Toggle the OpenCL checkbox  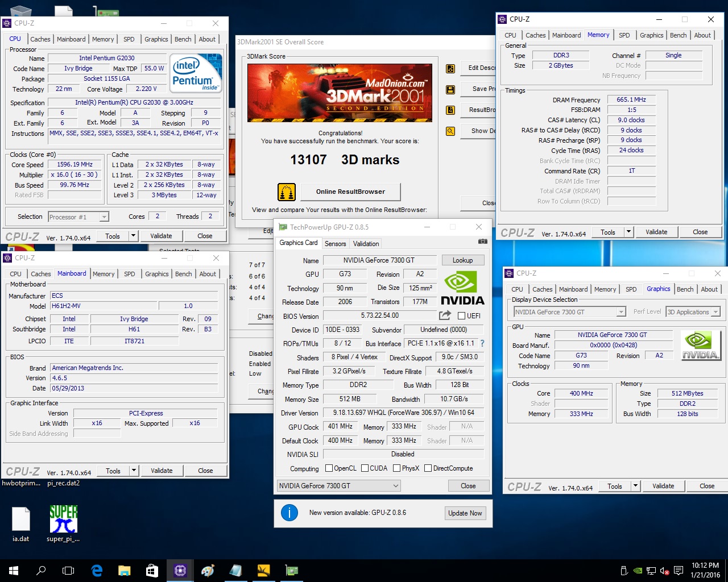pos(329,468)
